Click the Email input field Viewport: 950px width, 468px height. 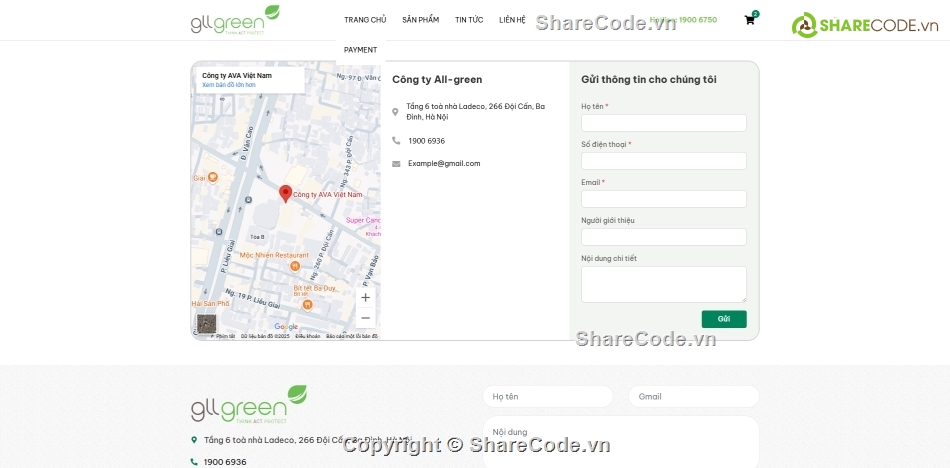pyautogui.click(x=664, y=199)
